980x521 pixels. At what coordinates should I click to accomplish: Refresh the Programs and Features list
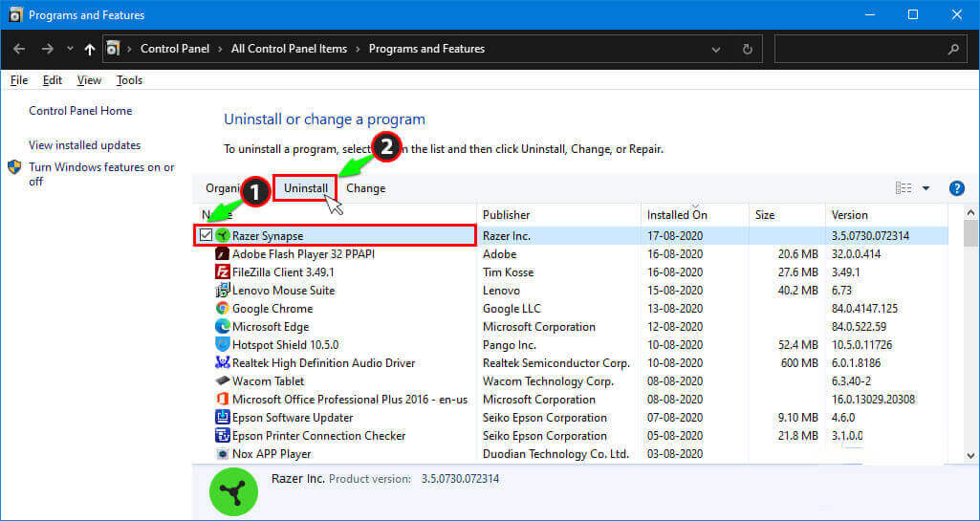coord(747,49)
